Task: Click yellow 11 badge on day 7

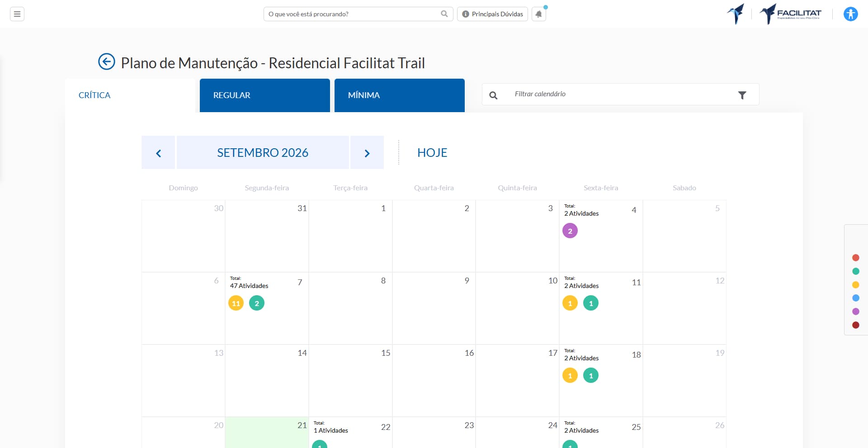Action: pos(236,303)
